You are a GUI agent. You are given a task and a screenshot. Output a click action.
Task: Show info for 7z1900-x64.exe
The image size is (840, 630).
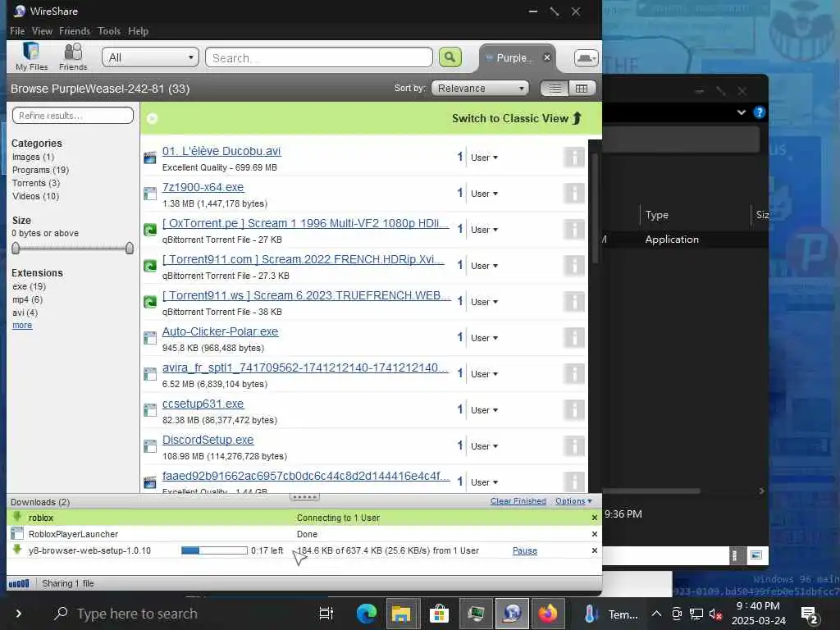click(574, 194)
